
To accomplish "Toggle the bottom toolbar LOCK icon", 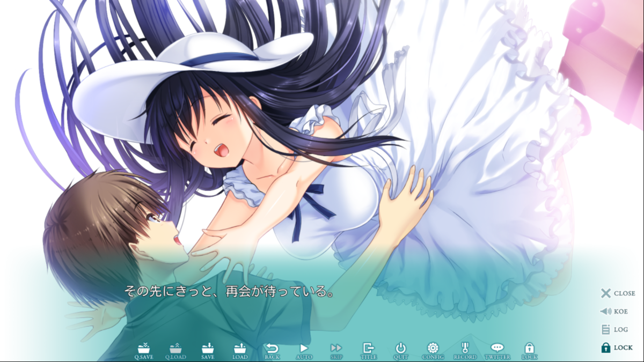I will tap(530, 351).
